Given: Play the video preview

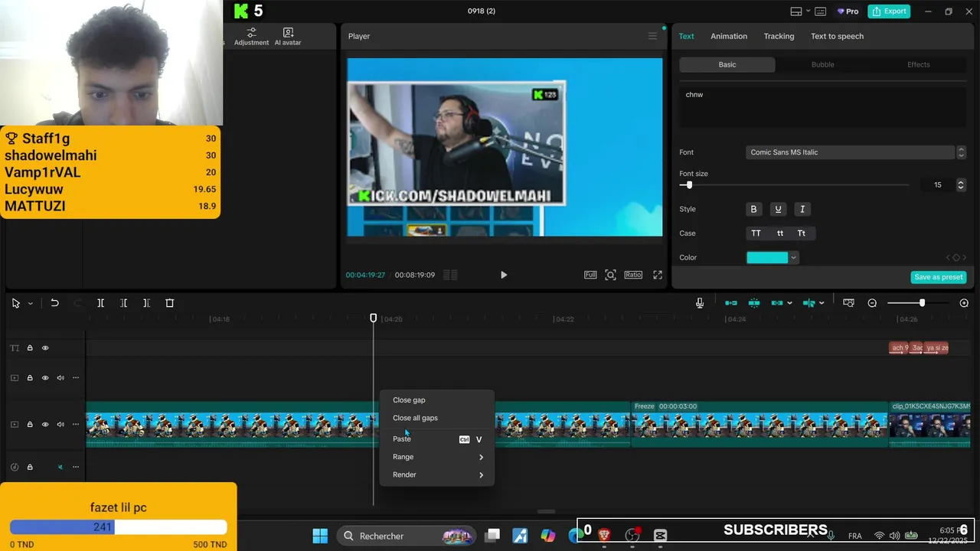Looking at the screenshot, I should [x=504, y=275].
